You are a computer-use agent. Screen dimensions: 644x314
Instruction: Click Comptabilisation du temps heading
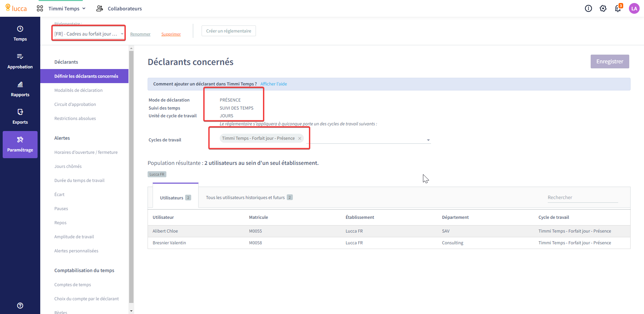tap(84, 270)
